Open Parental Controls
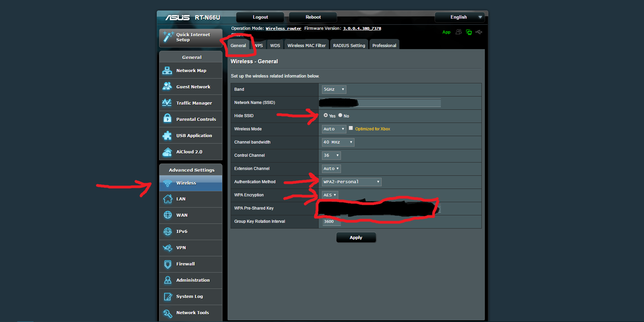Image resolution: width=644 pixels, height=322 pixels. [196, 119]
